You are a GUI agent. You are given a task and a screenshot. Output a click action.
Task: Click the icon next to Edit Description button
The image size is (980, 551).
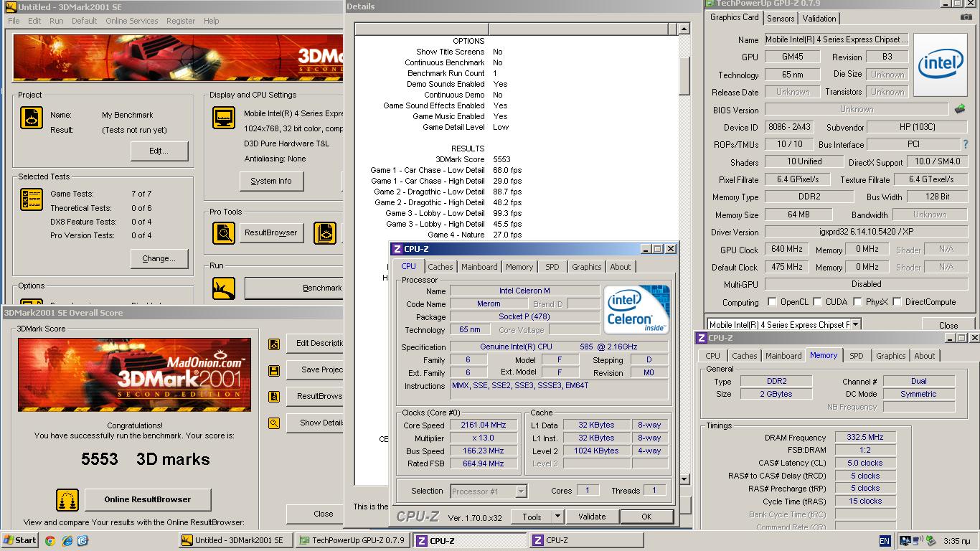[274, 344]
